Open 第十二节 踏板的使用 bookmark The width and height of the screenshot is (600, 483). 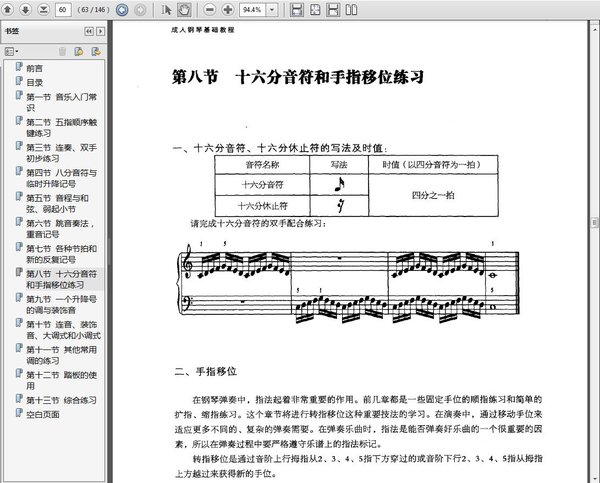coord(62,380)
